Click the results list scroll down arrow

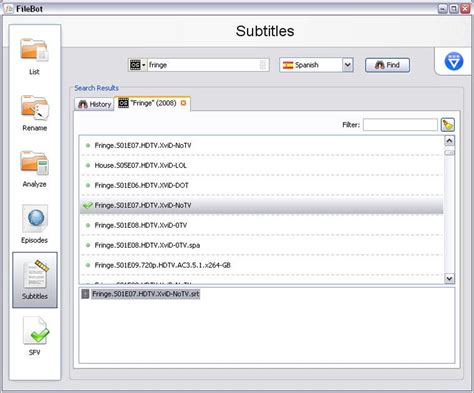click(x=449, y=278)
